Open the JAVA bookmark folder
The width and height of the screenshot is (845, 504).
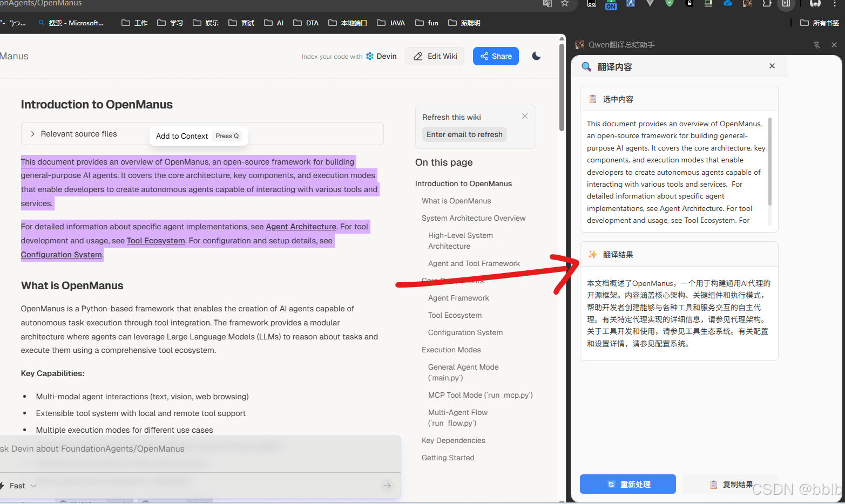(x=391, y=23)
